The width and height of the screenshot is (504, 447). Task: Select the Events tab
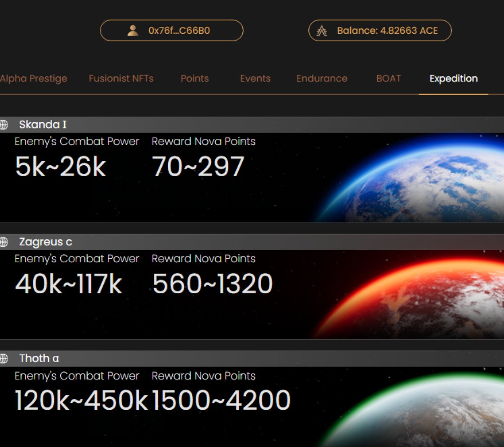[x=255, y=78]
